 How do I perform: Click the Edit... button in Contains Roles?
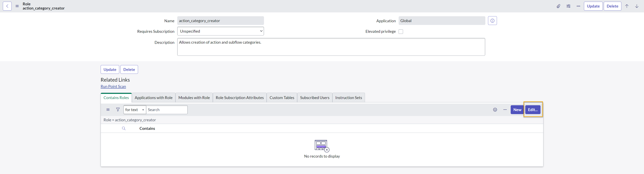click(533, 110)
